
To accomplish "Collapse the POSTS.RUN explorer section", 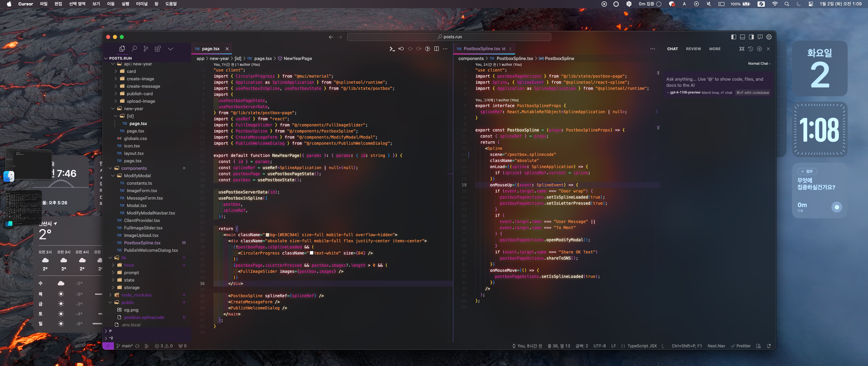I will [x=120, y=58].
